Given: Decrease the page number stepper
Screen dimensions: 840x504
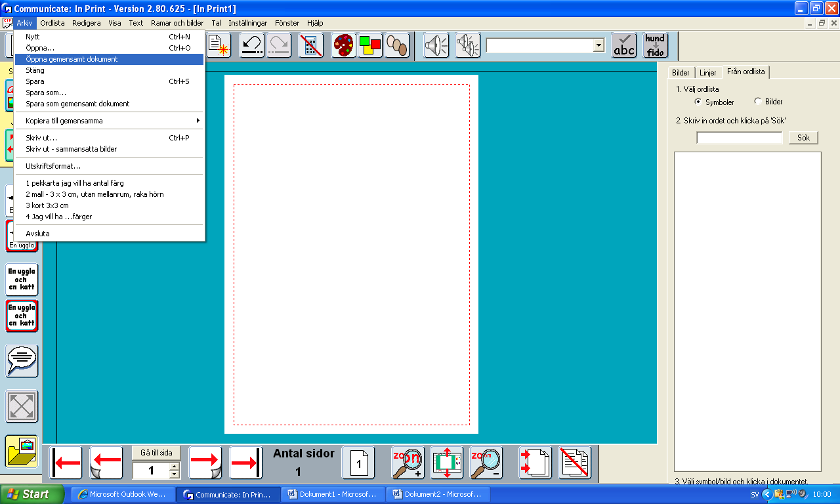Looking at the screenshot, I should point(174,474).
